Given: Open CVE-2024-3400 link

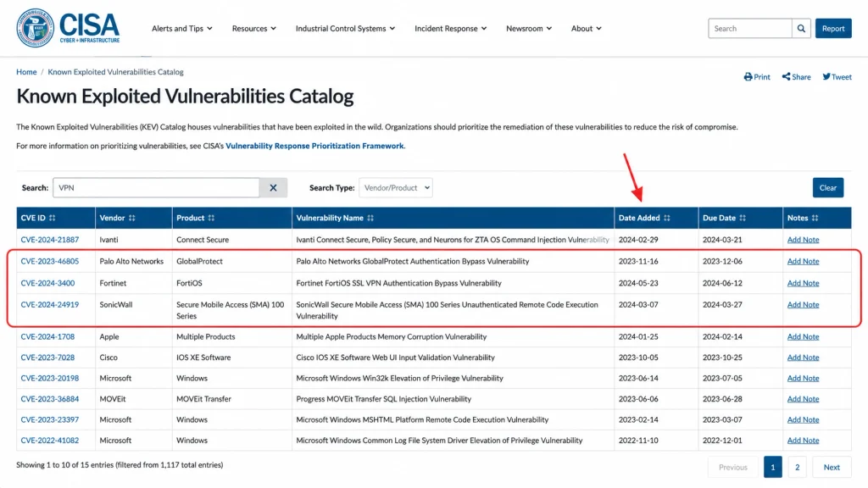Looking at the screenshot, I should [x=47, y=283].
